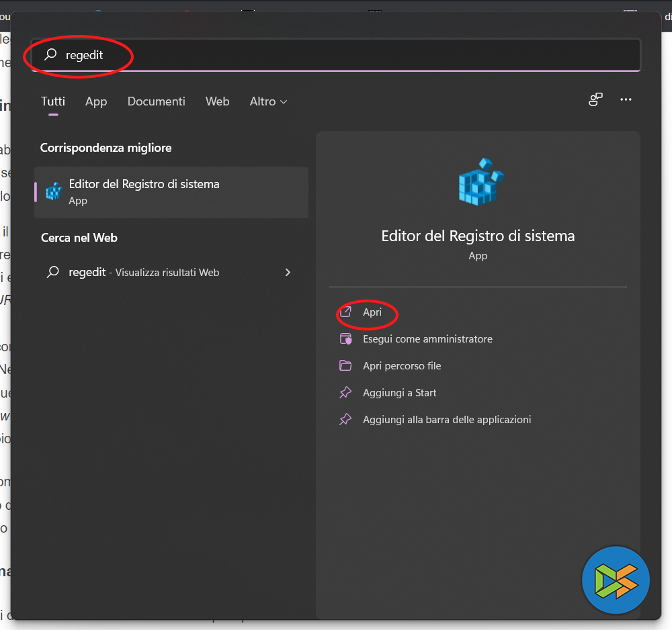Click the Editor del Registro di sistema heading
The image size is (672, 630).
(x=478, y=236)
